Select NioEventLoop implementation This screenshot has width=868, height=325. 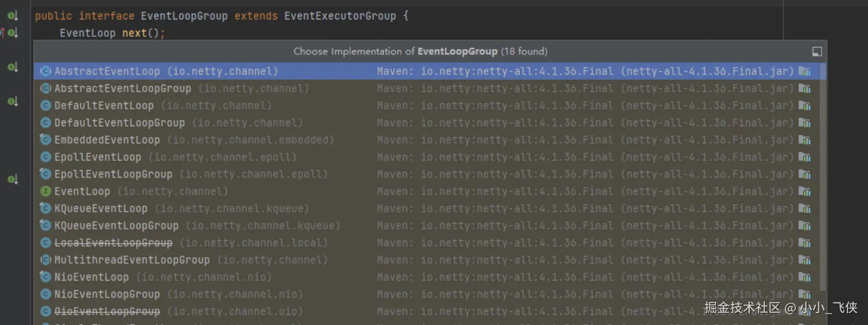click(x=426, y=277)
